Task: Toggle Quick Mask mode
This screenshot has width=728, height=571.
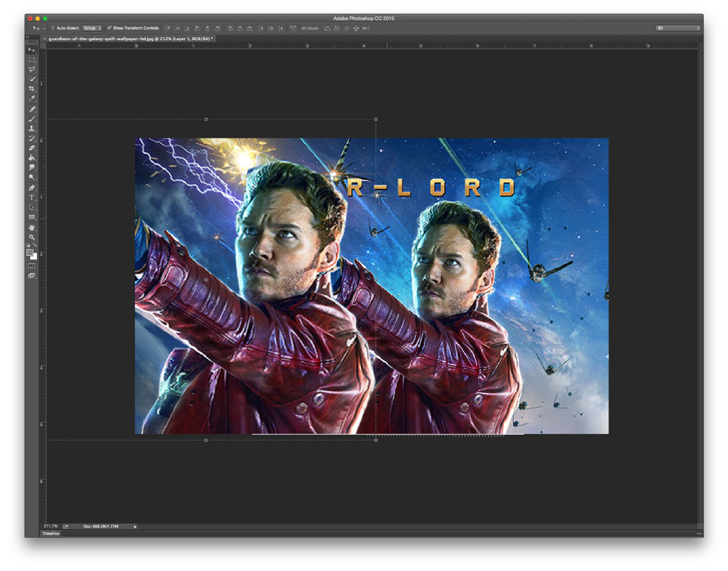Action: coord(31,265)
